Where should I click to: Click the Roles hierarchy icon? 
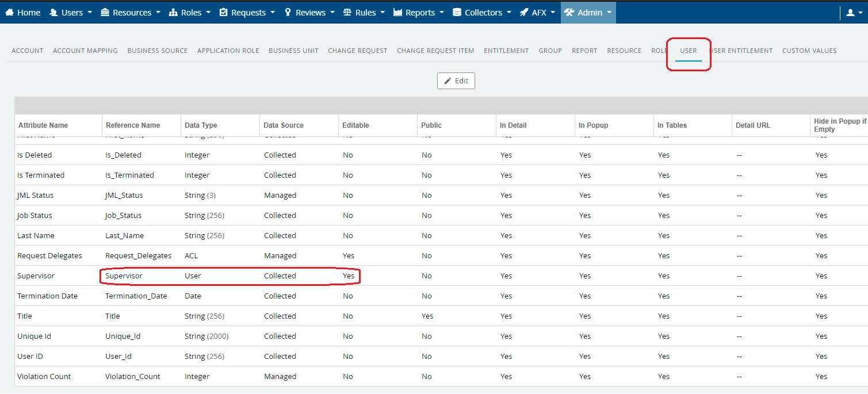click(173, 13)
